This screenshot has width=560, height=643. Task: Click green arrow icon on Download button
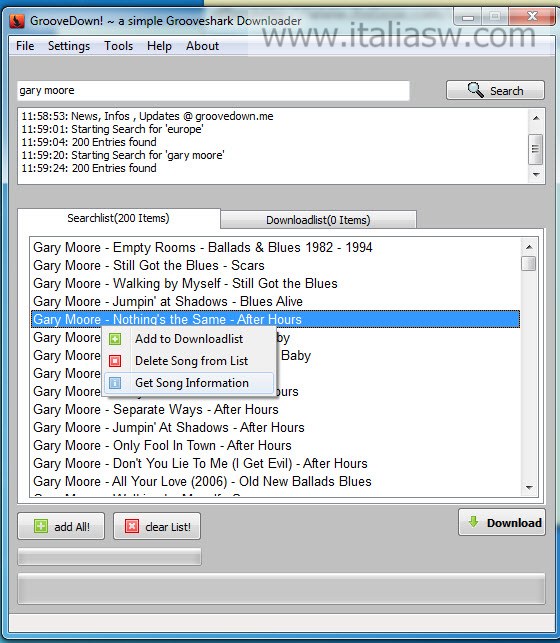[473, 522]
